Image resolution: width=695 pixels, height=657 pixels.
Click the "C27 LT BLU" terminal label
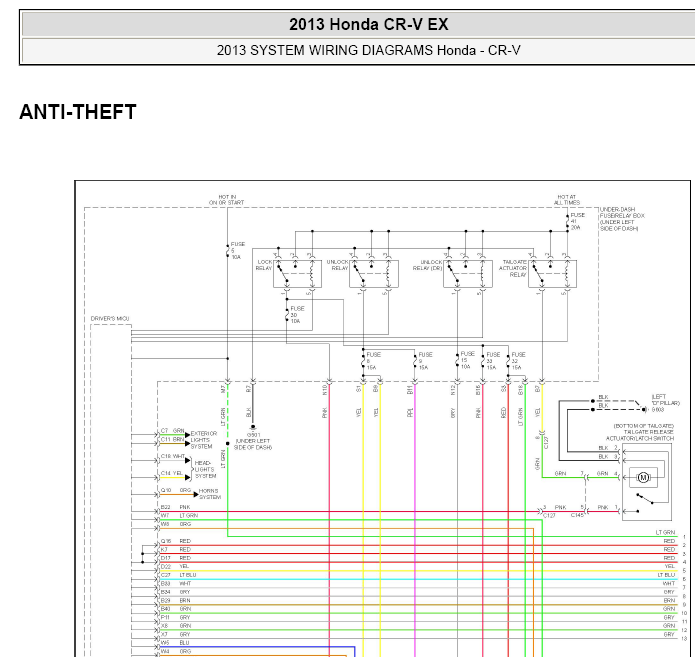tap(179, 575)
